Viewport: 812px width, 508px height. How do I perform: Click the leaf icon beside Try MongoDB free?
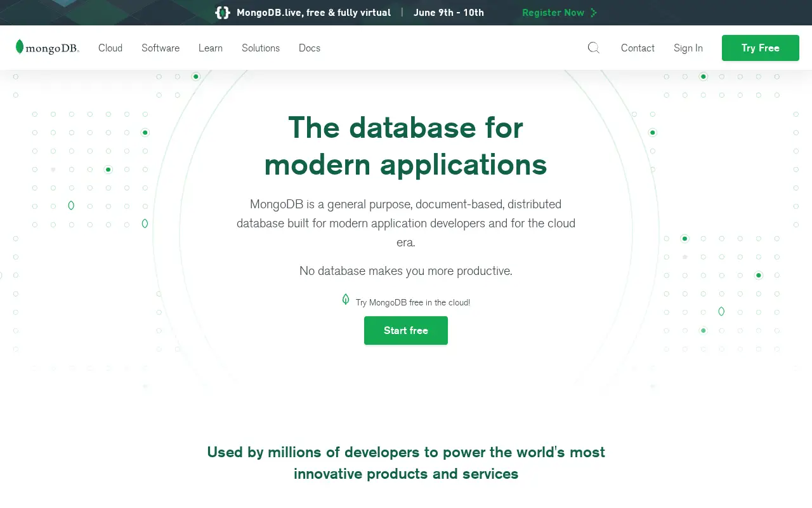click(346, 299)
